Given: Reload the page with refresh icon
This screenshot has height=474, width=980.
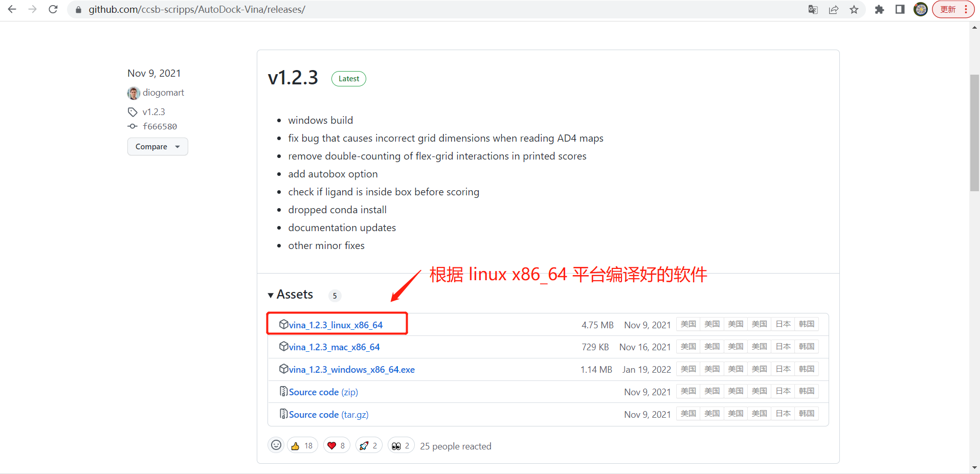Looking at the screenshot, I should (x=53, y=9).
